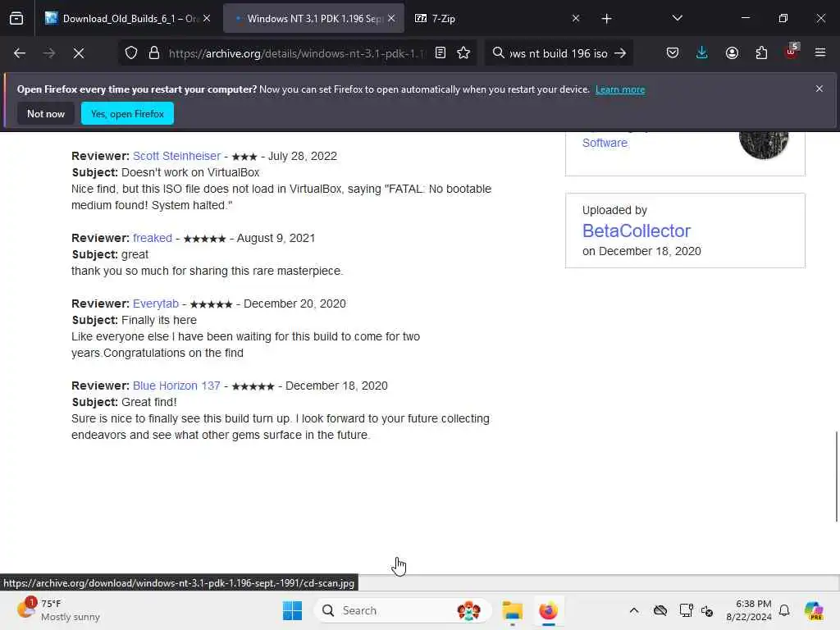Open Firefox account menu
The image size is (840, 630).
click(732, 53)
